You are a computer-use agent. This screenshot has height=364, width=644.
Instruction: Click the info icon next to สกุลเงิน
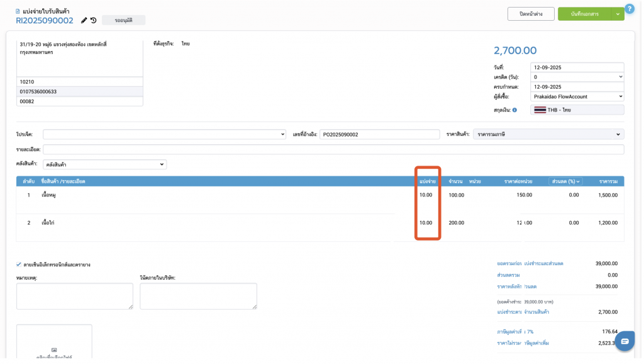[x=514, y=110]
